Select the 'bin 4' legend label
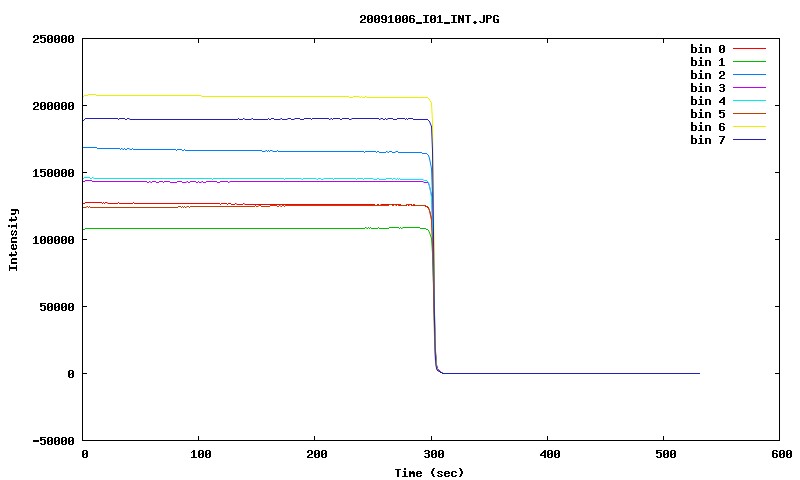Viewport: 800px width, 480px height. click(x=708, y=101)
